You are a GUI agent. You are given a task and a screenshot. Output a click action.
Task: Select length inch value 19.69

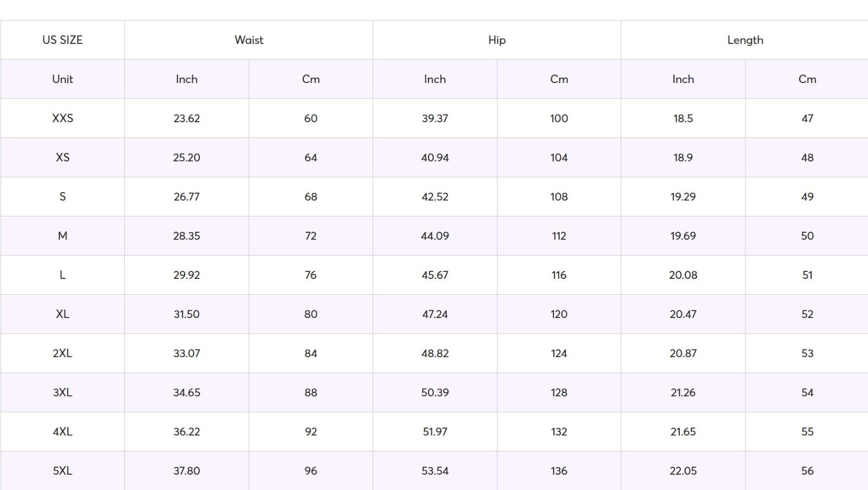coord(682,236)
